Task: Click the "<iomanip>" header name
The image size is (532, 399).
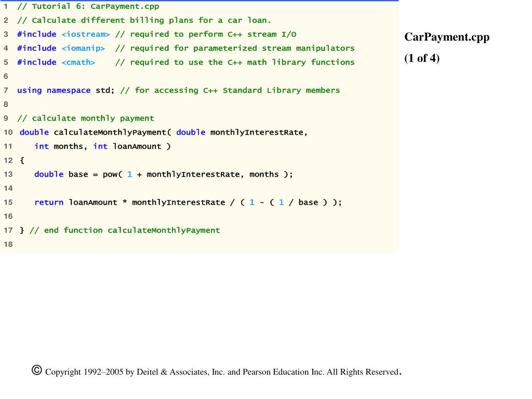Action: coord(84,48)
